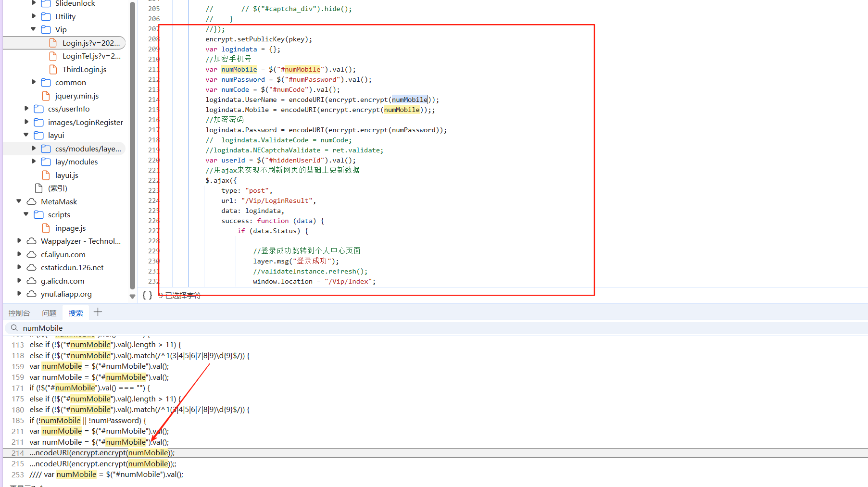The image size is (868, 487).
Task: Collapse the Vip folder
Action: click(x=33, y=29)
